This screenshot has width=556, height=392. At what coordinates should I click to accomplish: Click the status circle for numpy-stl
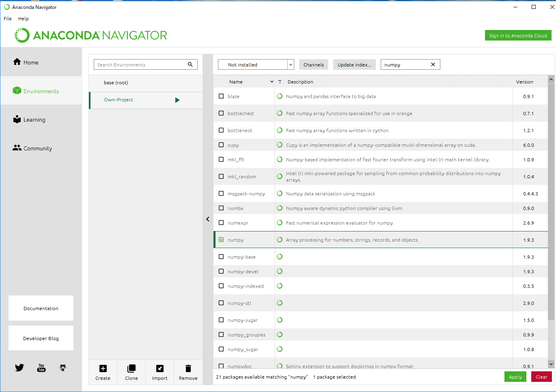tap(280, 303)
